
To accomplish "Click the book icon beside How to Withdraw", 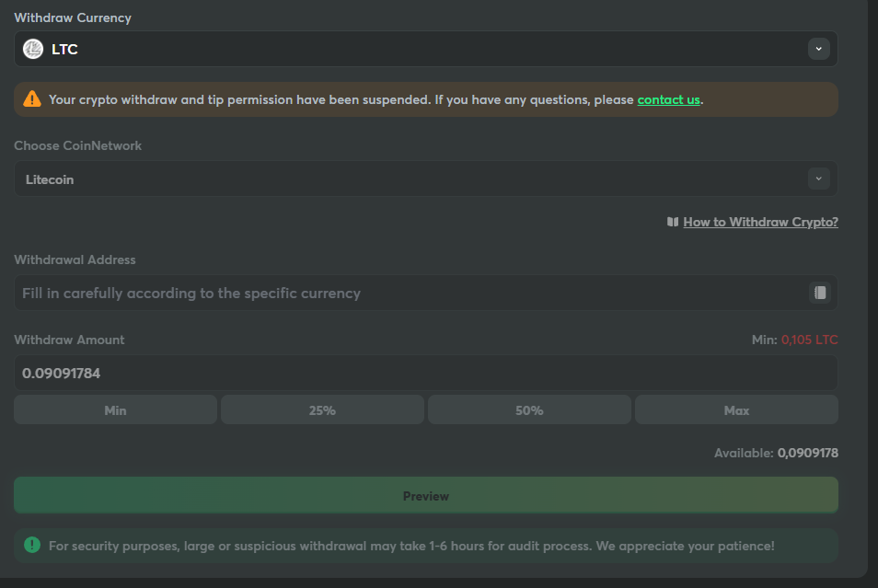I will click(x=673, y=222).
